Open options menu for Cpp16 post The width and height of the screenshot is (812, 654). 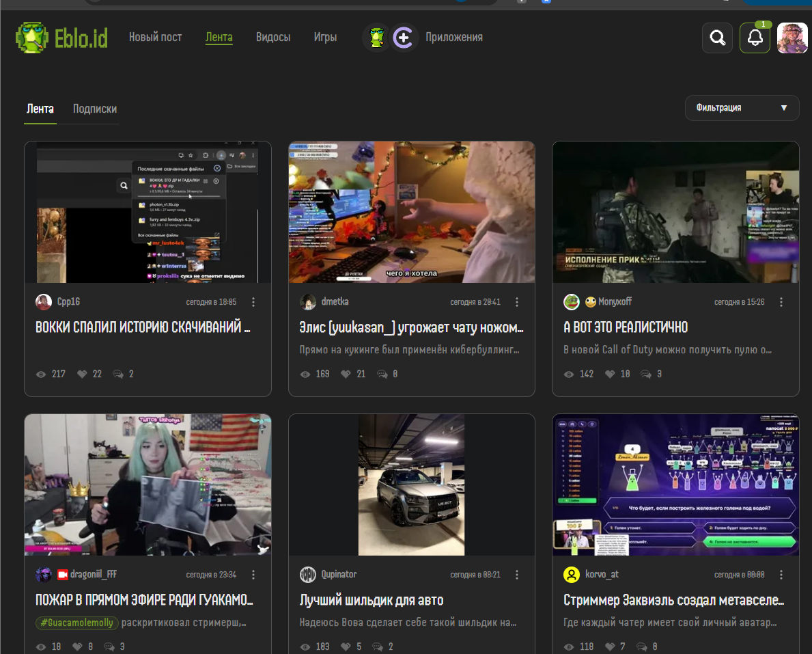253,301
